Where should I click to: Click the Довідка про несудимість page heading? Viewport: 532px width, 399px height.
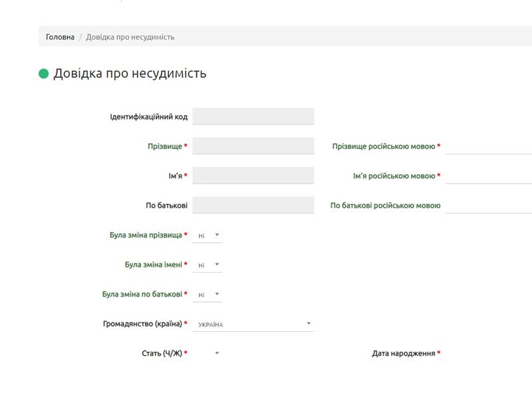[x=130, y=74]
